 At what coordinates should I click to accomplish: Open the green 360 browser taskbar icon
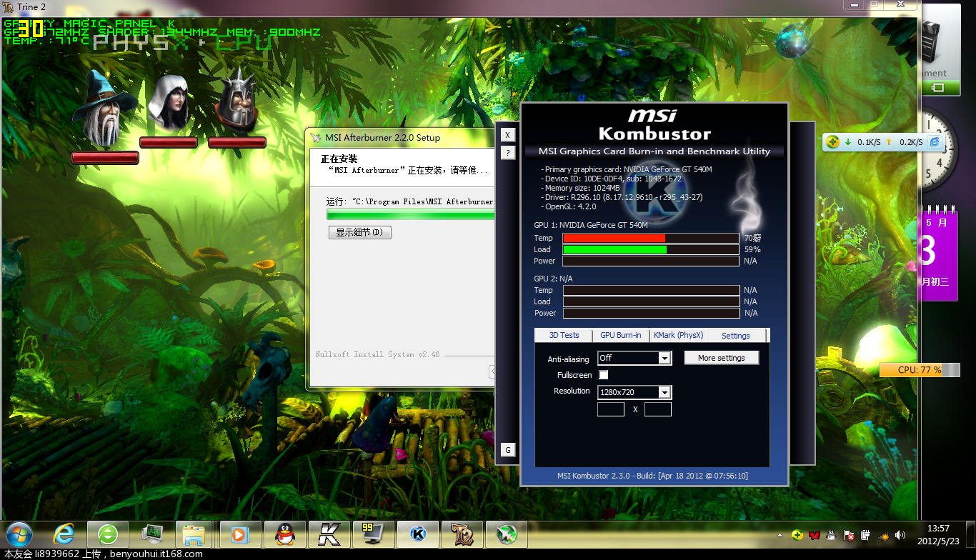tap(108, 534)
